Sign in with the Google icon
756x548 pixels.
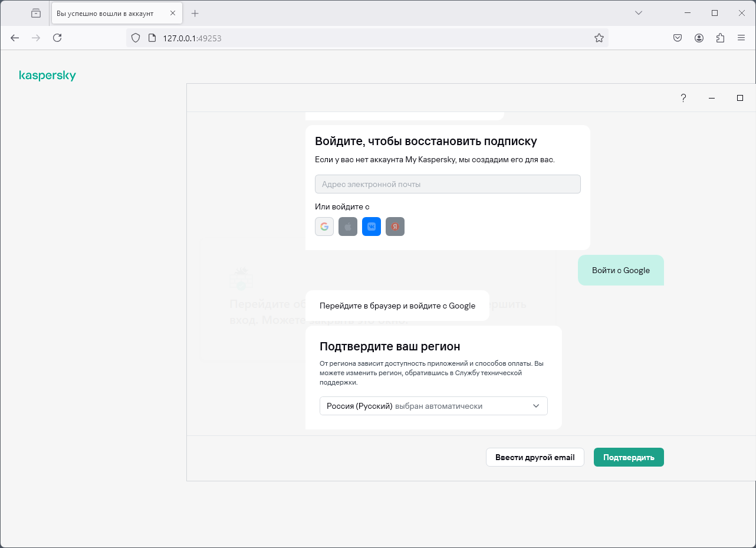324,227
